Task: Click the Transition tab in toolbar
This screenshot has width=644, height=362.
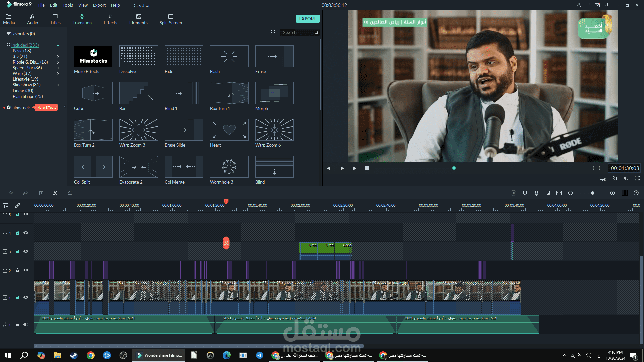Action: tap(82, 19)
